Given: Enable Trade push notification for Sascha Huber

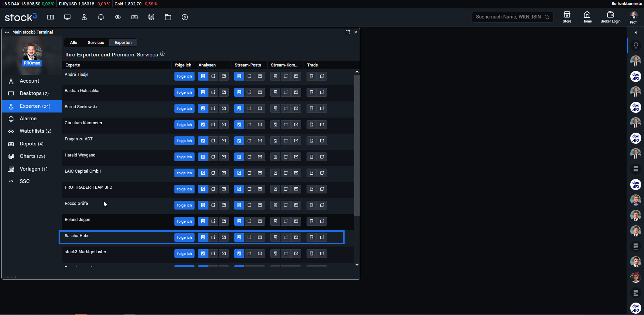Looking at the screenshot, I should (x=322, y=237).
